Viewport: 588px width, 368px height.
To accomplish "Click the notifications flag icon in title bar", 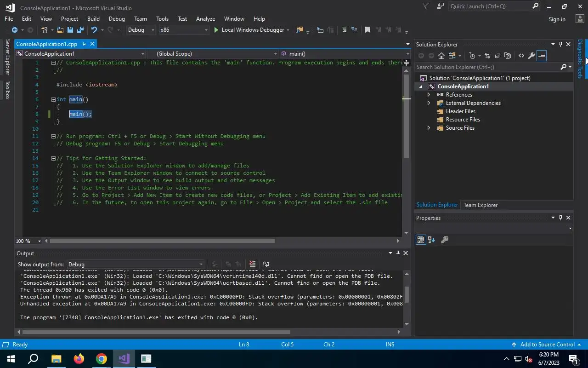I will (426, 6).
